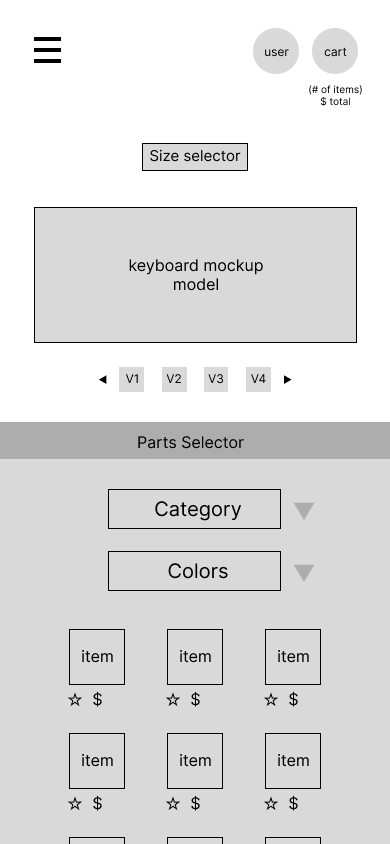Click star icon under second-row right item
The width and height of the screenshot is (390, 844).
271,804
